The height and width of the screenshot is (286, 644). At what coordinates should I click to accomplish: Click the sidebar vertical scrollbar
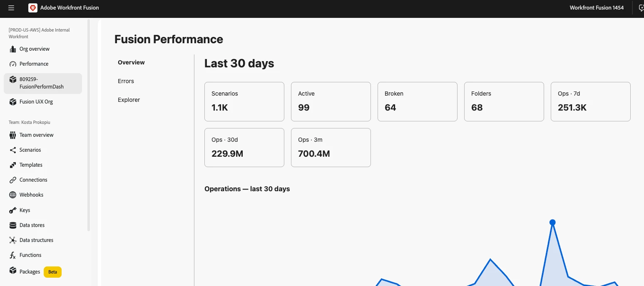(89, 125)
